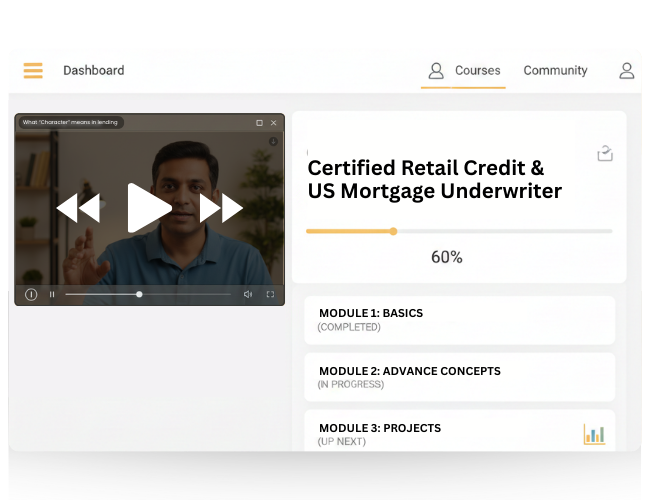
Task: Mute the video using the speaker icon
Action: pos(248,295)
